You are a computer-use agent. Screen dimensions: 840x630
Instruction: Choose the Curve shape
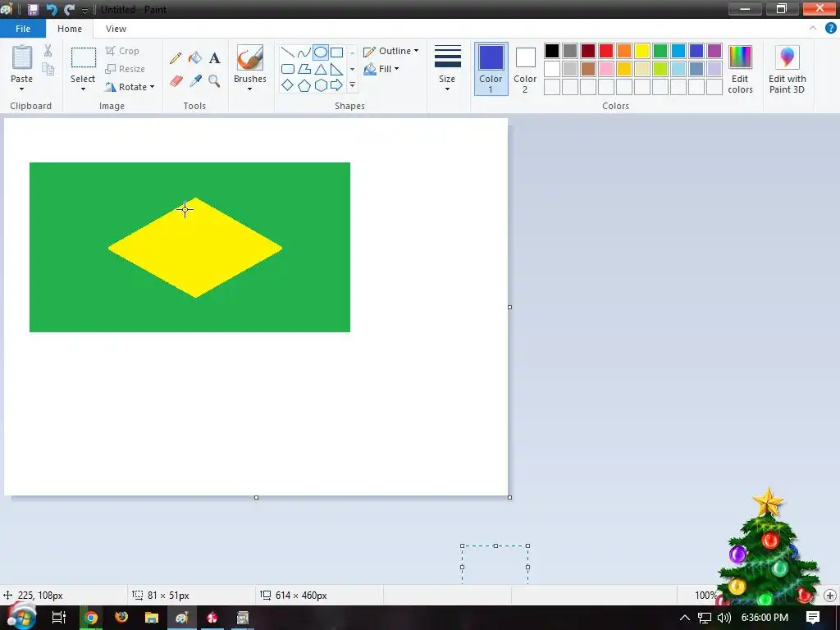(304, 52)
